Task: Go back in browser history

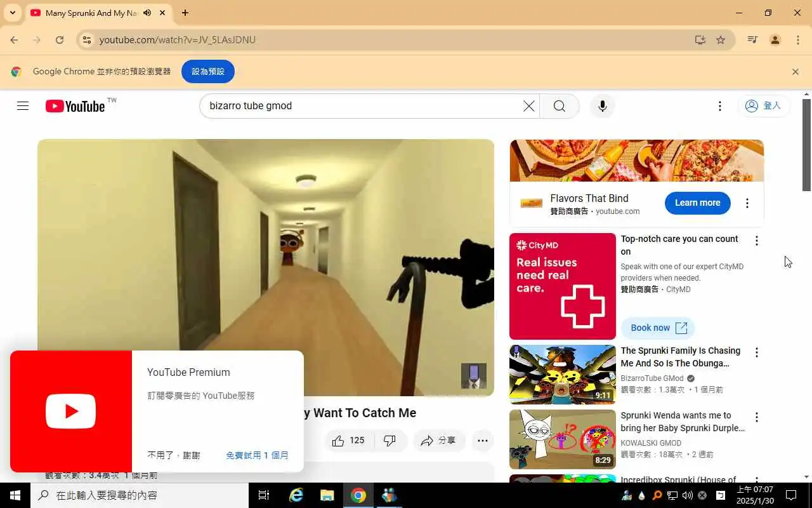Action: [14, 39]
